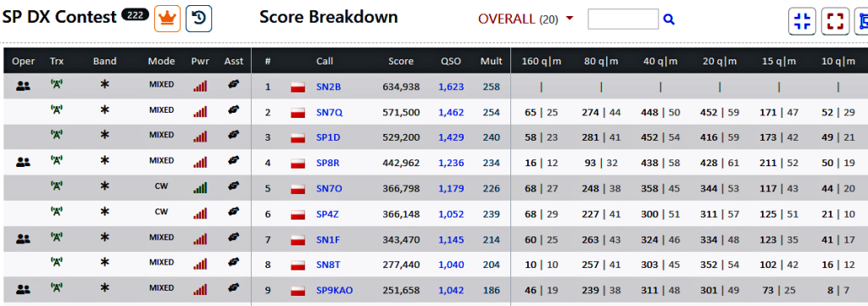Click the blue search magnifier icon
This screenshot has height=306, width=868.
669,19
